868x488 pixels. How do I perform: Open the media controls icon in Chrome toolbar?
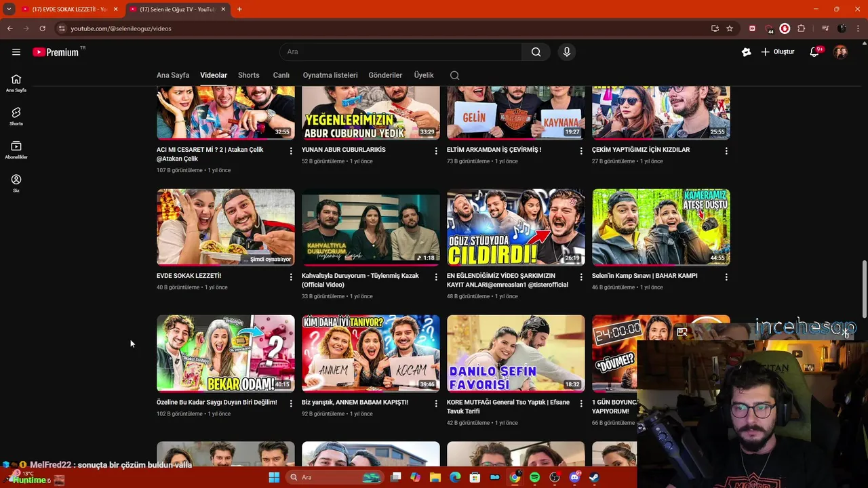tap(825, 28)
